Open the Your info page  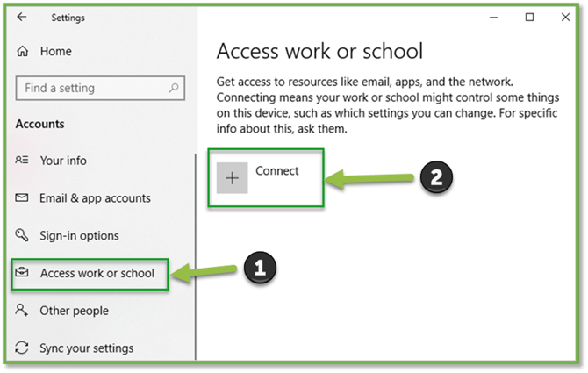pyautogui.click(x=63, y=161)
